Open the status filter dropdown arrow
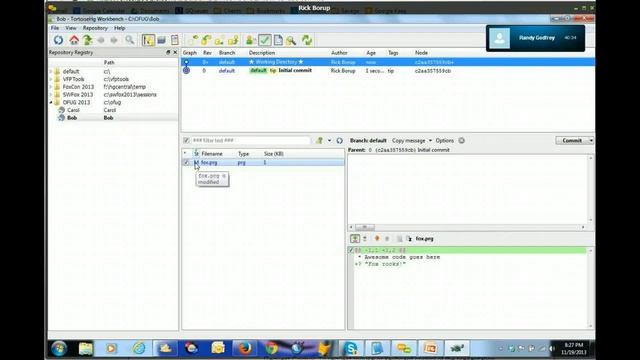Screen dimensions: 640x360 point(329,140)
